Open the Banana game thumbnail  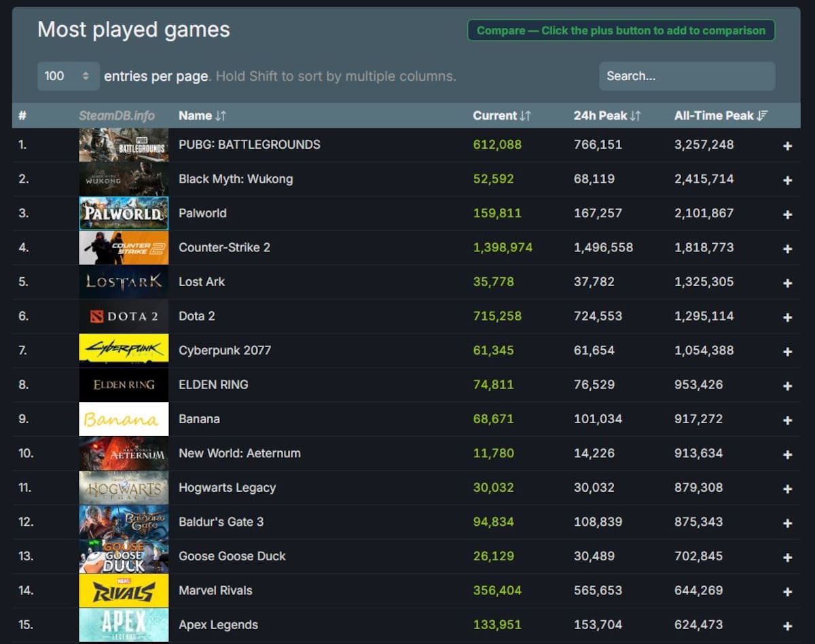click(124, 419)
